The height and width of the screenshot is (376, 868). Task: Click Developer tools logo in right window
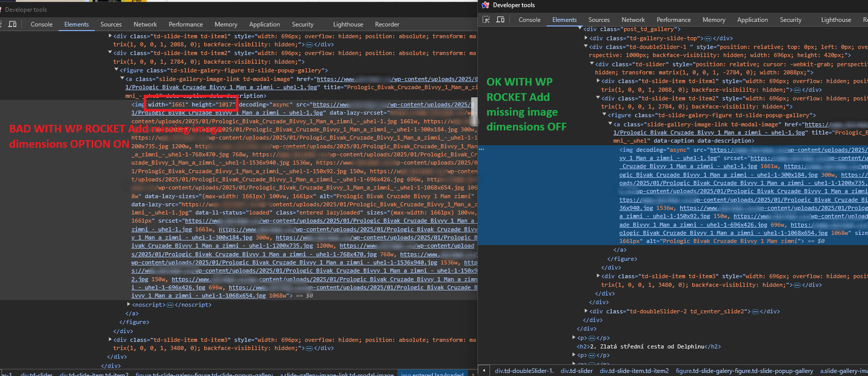pyautogui.click(x=485, y=5)
